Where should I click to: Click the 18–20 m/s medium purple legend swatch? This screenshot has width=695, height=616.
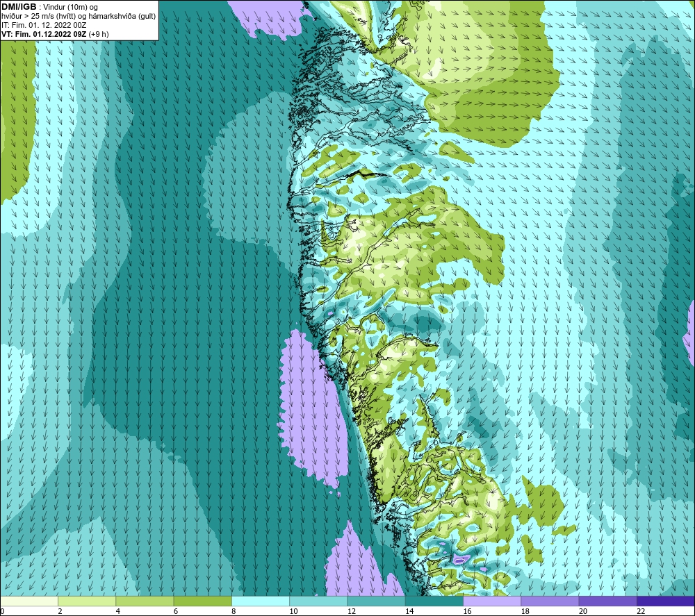550,601
